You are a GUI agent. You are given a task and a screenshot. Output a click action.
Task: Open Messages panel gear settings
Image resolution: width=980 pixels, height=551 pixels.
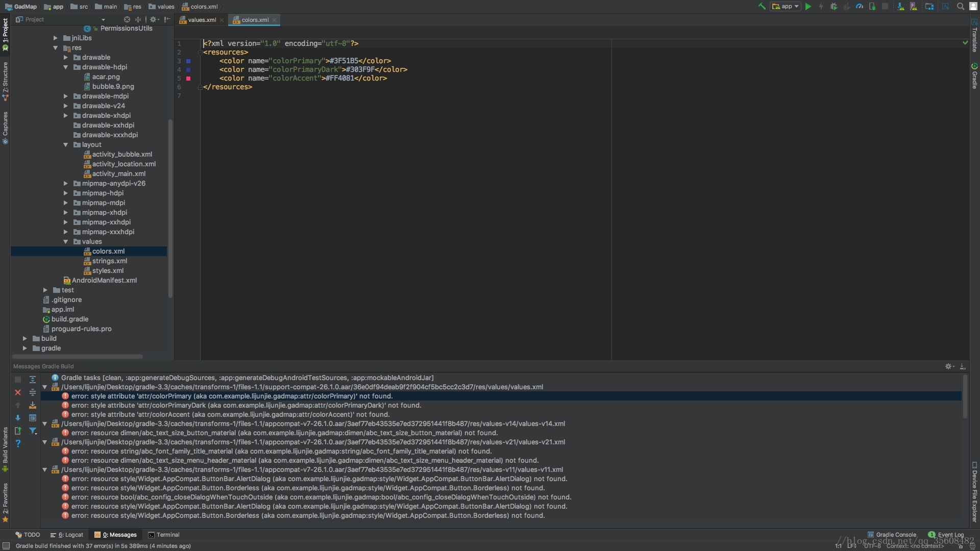coord(949,366)
